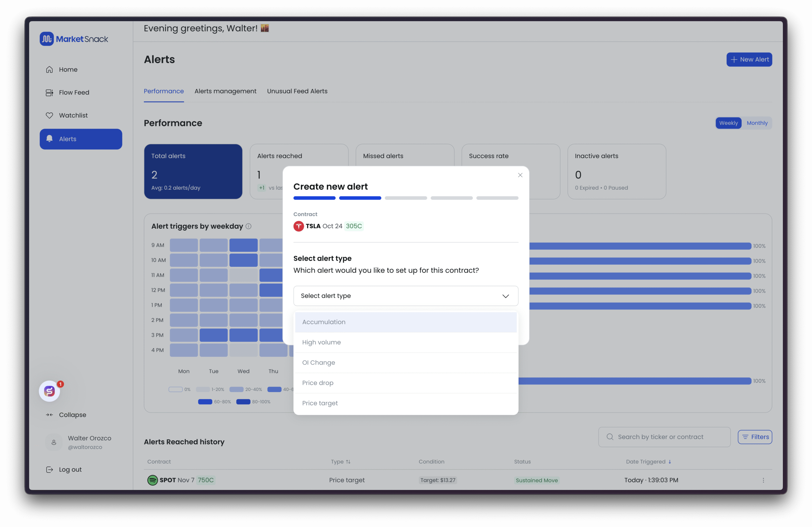Expand the Select alert type dropdown
The width and height of the screenshot is (812, 527).
point(405,296)
